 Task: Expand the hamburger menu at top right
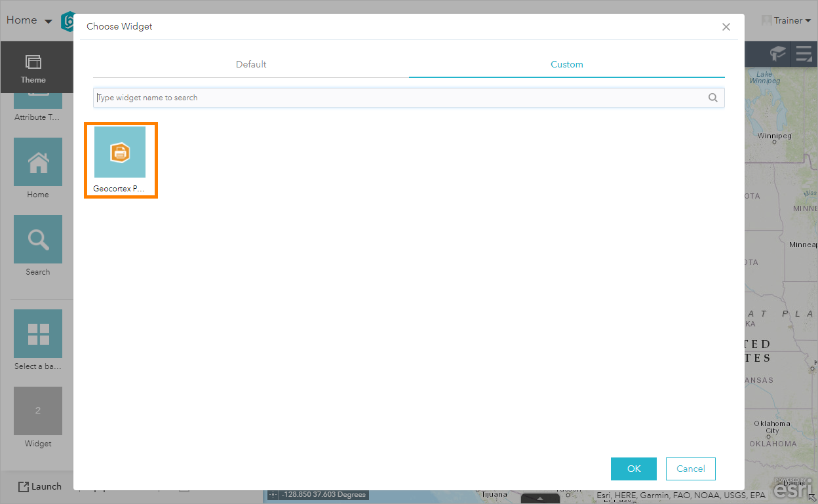click(804, 54)
